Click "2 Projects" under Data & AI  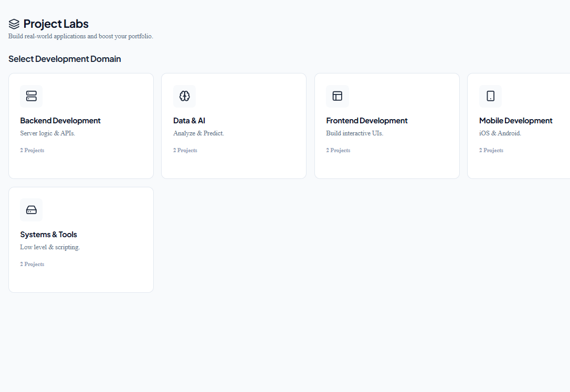pos(185,151)
